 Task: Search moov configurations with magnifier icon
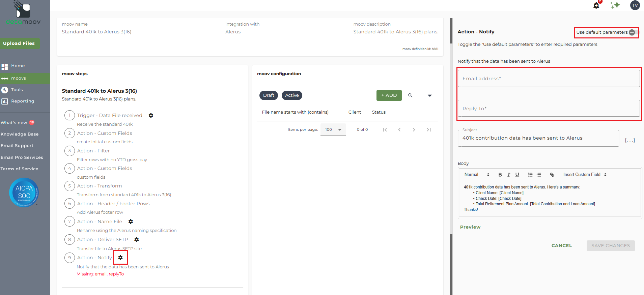coord(410,95)
